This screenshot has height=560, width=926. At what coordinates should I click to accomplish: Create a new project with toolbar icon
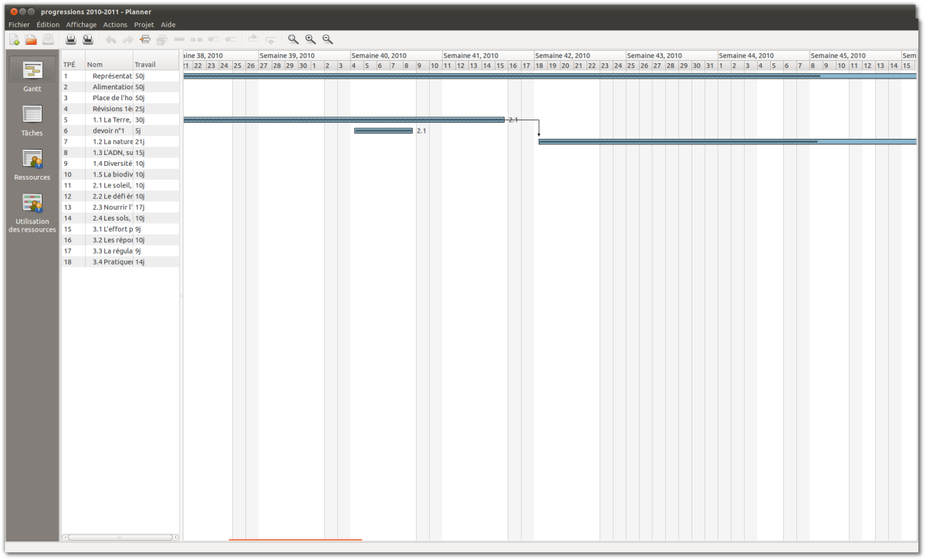click(14, 39)
